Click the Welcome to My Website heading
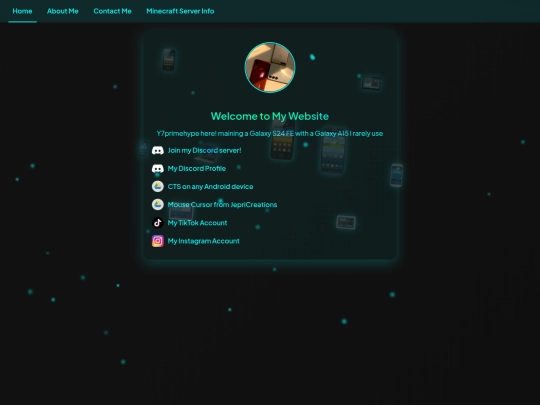 click(270, 116)
